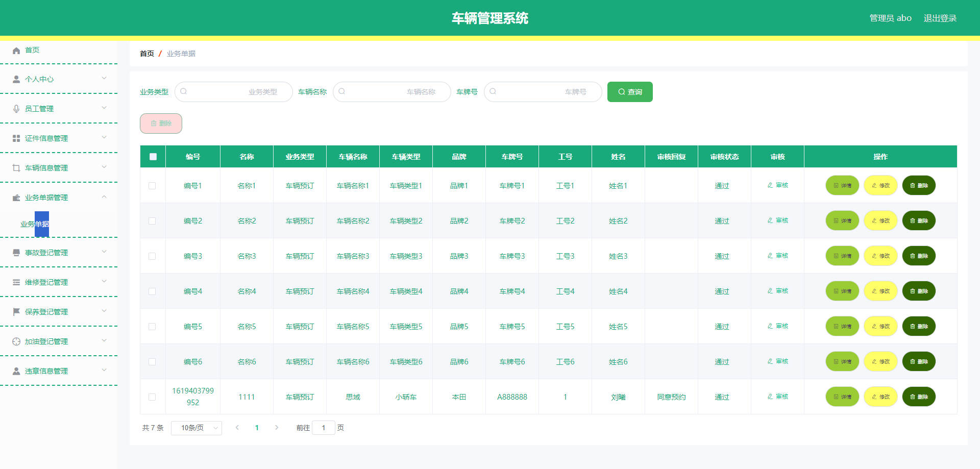Click the user icon beside 违章信息管理
The height and width of the screenshot is (469, 980).
tap(16, 371)
